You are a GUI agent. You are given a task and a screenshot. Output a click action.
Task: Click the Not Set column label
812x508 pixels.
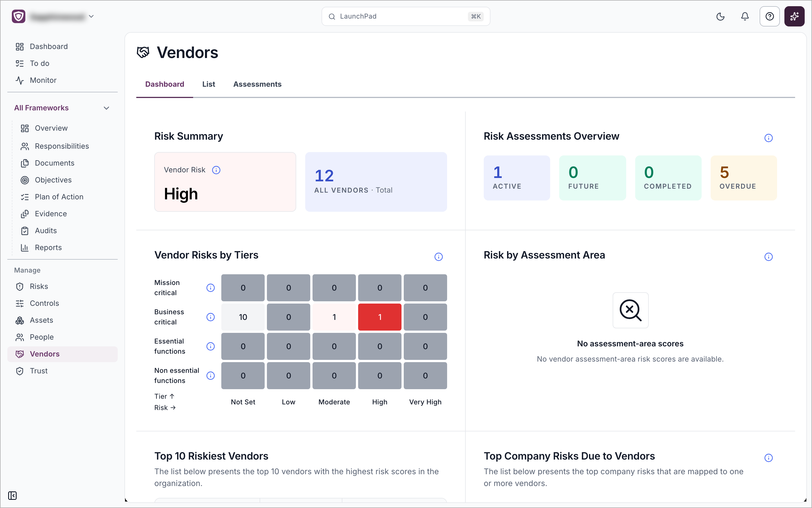pos(243,402)
